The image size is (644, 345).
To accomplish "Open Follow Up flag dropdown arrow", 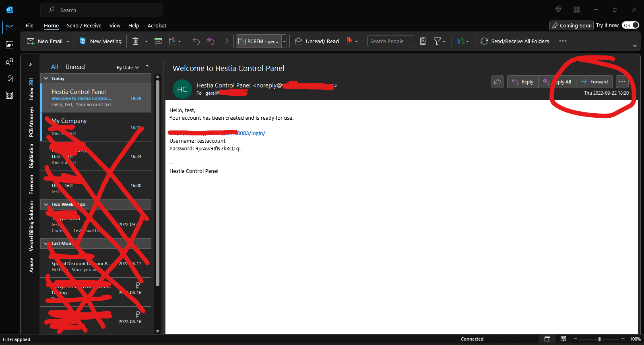I will pyautogui.click(x=357, y=41).
